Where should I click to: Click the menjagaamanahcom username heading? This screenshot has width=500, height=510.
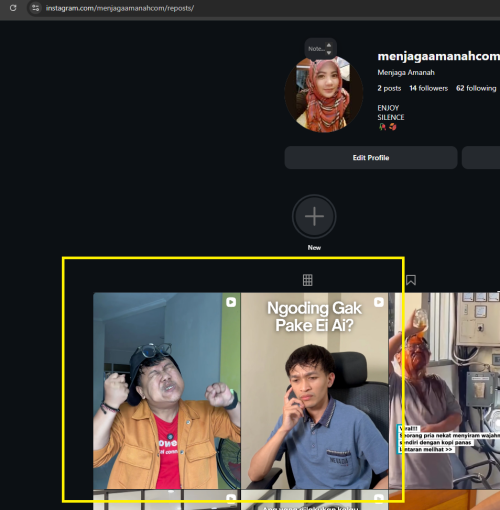[x=438, y=56]
